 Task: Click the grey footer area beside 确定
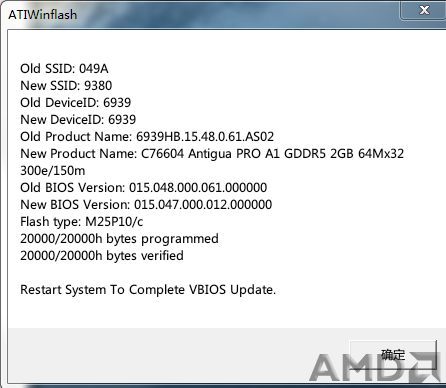(167, 355)
